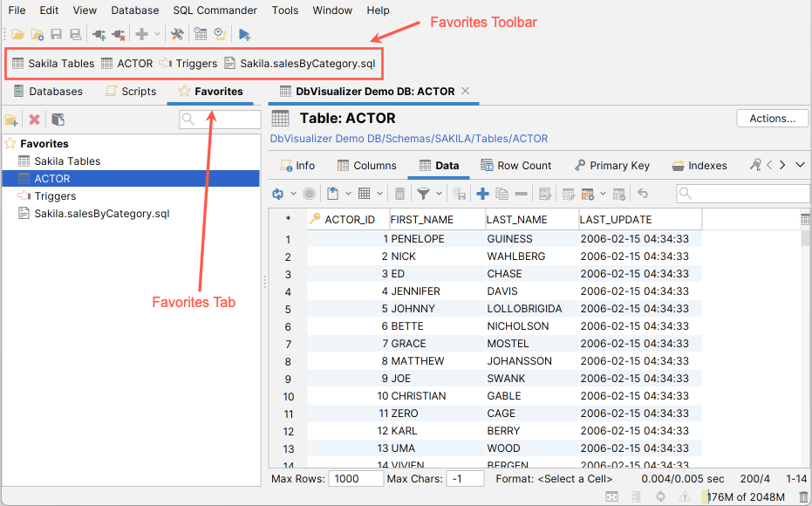The height and width of the screenshot is (506, 812).
Task: Open dropdown beside reload icon
Action: point(292,193)
